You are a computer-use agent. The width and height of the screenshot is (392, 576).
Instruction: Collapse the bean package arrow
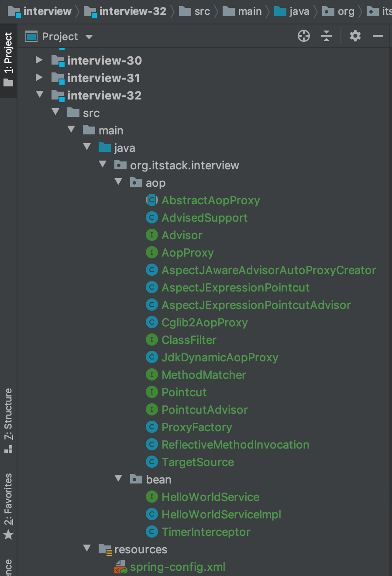coord(118,478)
